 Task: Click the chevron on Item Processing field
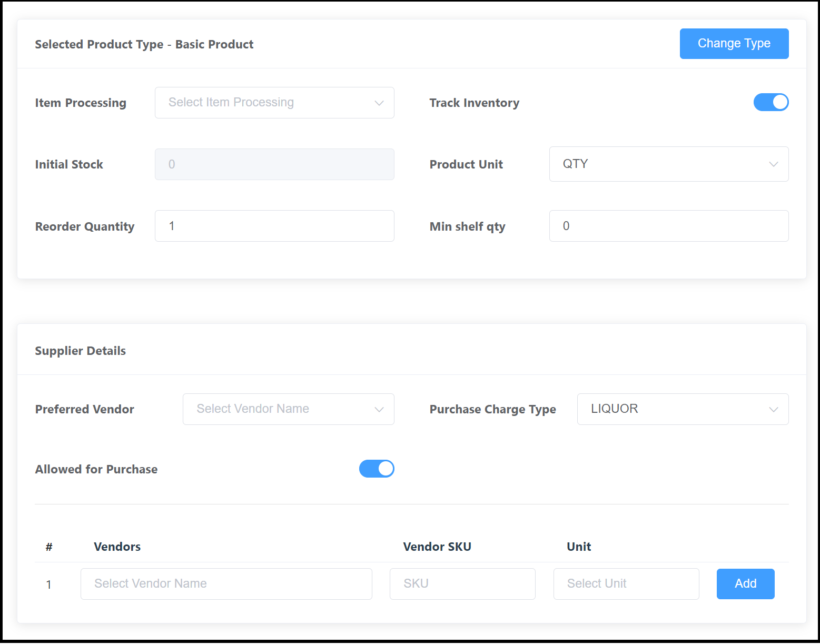pos(379,103)
